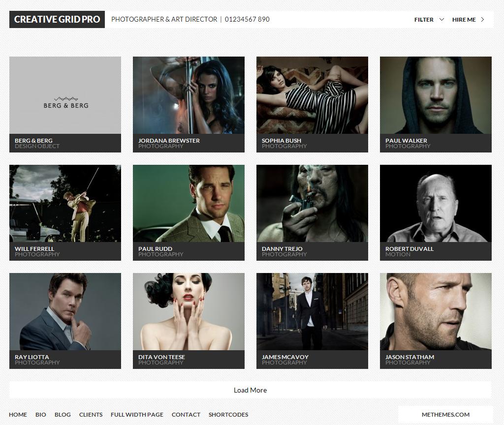Screen dimensions: 504x425
Task: Open the SHORTCODES page
Action: 228,415
